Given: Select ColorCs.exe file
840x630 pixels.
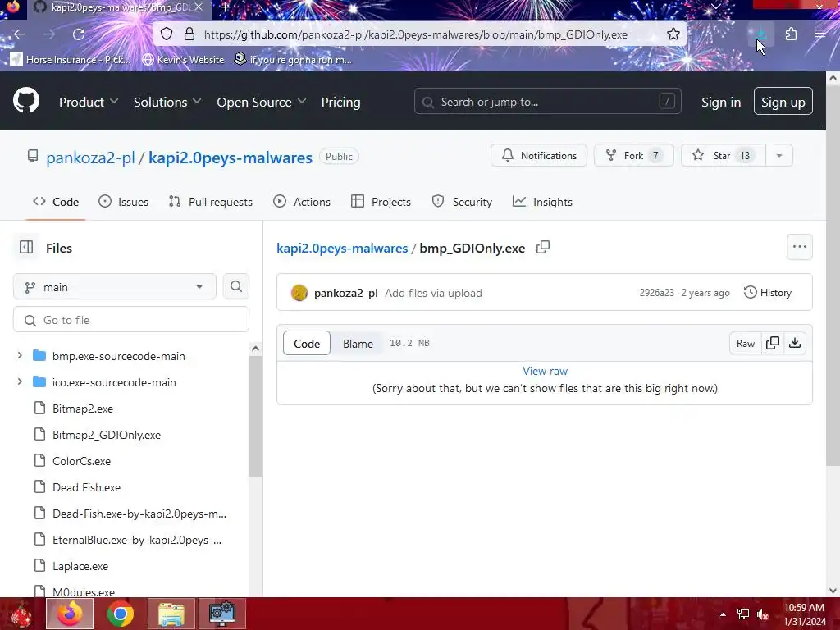Looking at the screenshot, I should tap(81, 461).
